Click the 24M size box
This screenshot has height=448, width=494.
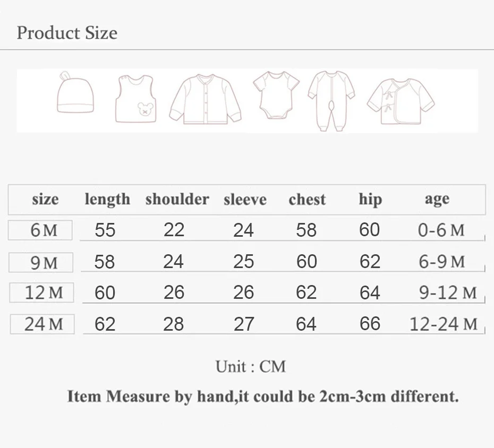tap(42, 324)
